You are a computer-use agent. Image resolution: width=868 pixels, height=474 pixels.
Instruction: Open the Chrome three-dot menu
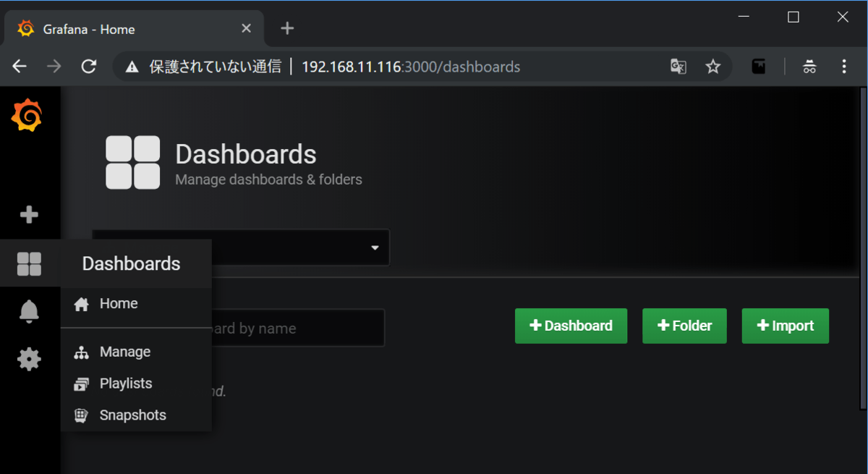click(844, 67)
